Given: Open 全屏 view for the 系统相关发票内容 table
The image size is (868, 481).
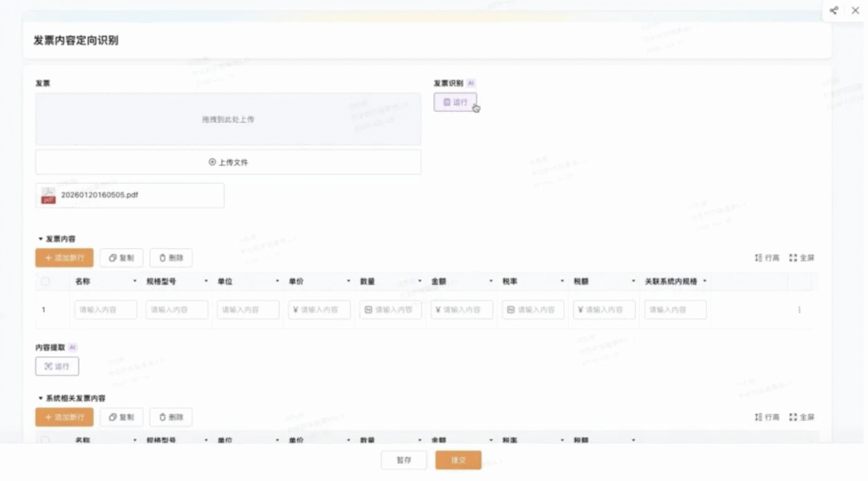Looking at the screenshot, I should [802, 417].
